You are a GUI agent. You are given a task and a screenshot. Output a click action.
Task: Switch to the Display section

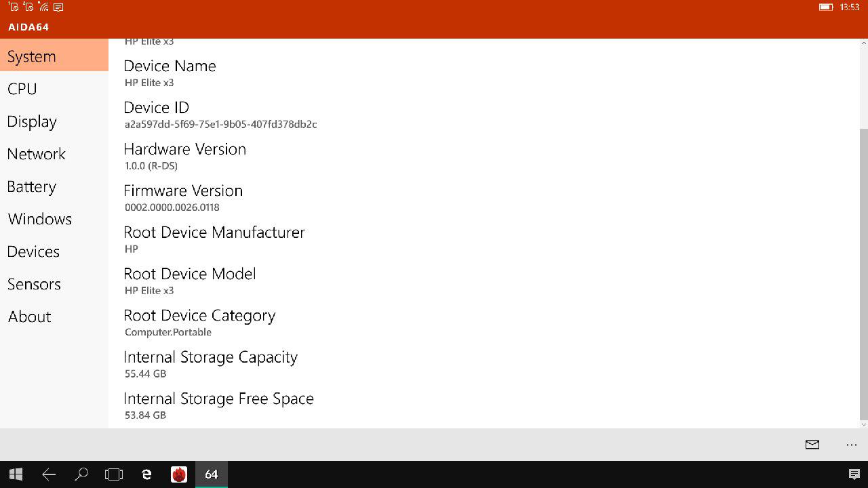[x=54, y=121]
